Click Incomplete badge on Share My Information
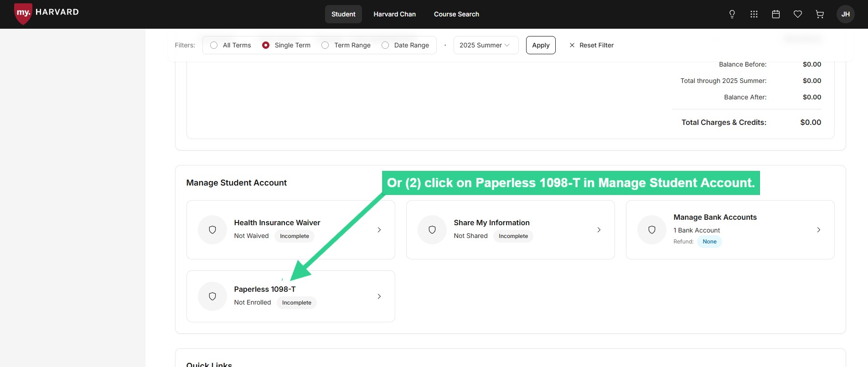The width and height of the screenshot is (868, 367). point(513,236)
